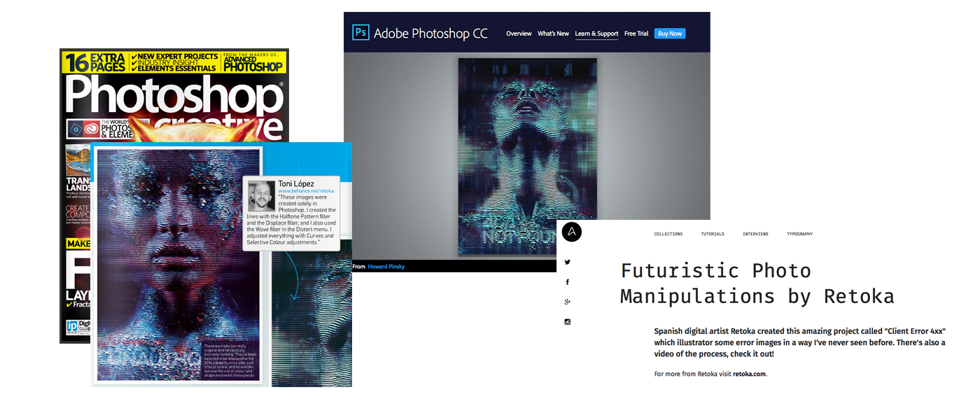Click the Ps logo in Adobe header
980x420 pixels.
(x=360, y=33)
